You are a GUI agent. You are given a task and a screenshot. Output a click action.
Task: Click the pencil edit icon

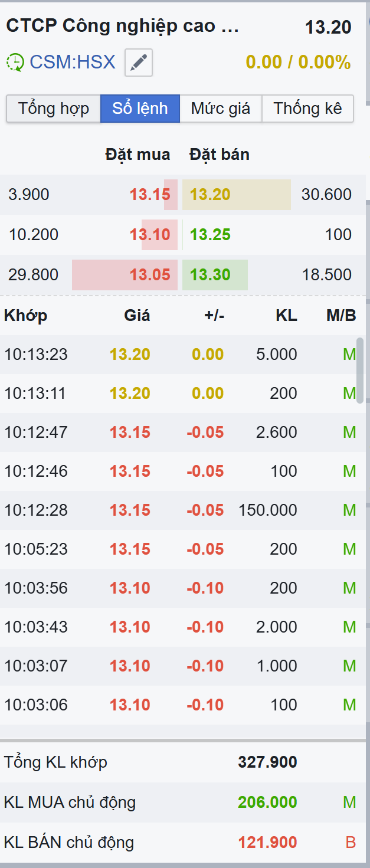[139, 63]
